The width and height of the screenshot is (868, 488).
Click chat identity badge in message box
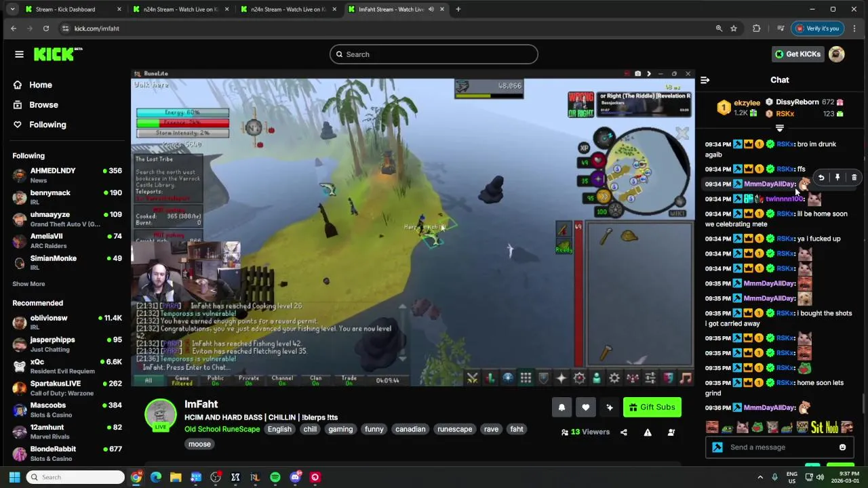click(x=717, y=447)
